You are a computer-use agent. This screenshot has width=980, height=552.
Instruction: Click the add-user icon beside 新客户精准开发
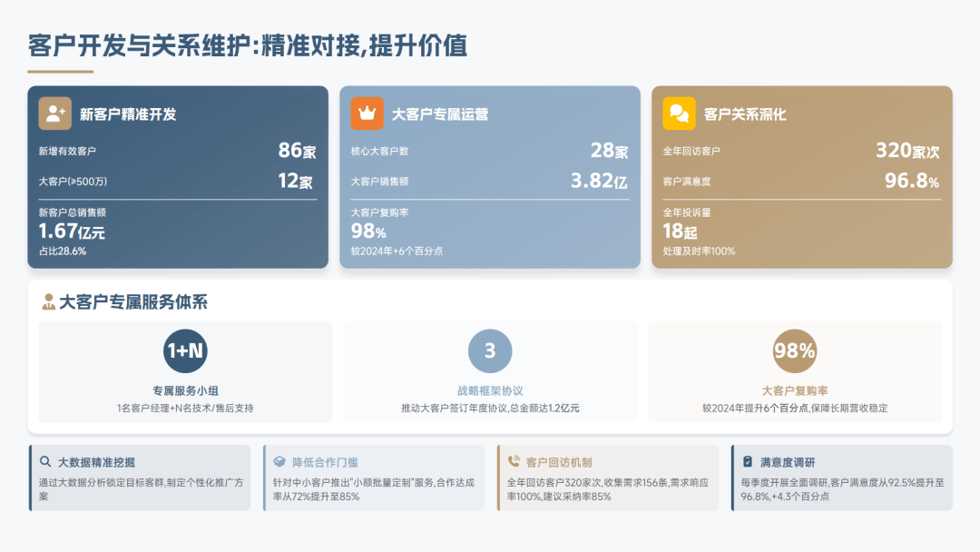54,113
